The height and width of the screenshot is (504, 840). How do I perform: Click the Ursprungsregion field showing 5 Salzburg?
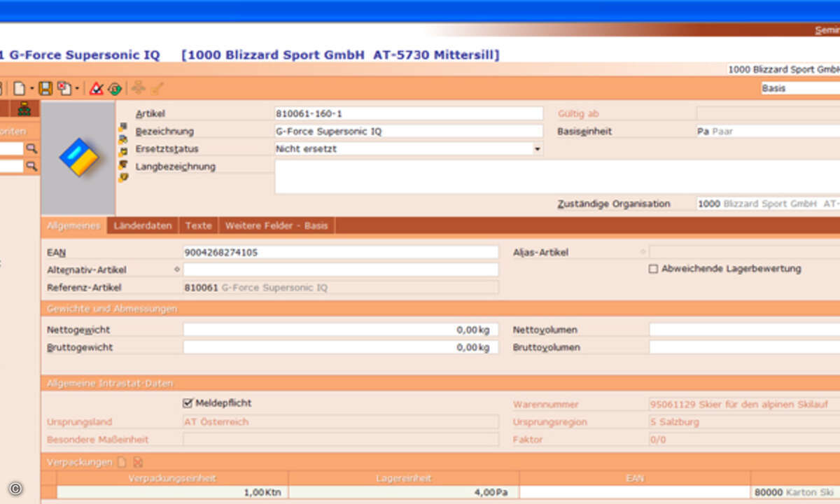coord(744,422)
